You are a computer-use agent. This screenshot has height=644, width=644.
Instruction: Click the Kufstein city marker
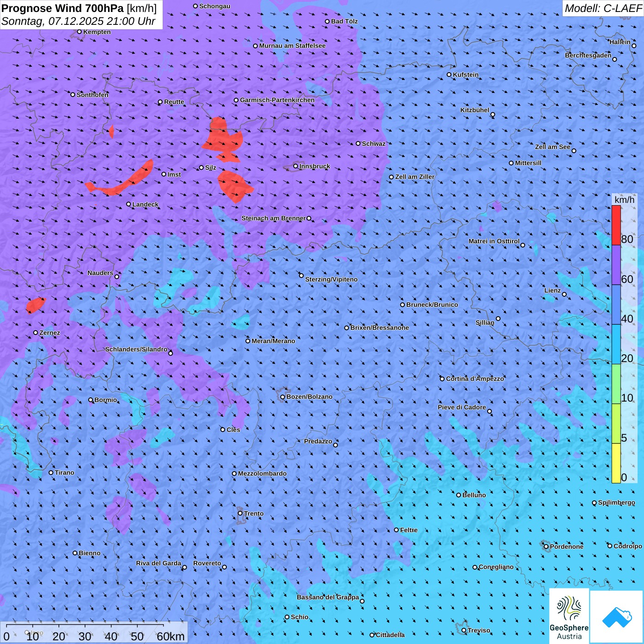tap(449, 75)
